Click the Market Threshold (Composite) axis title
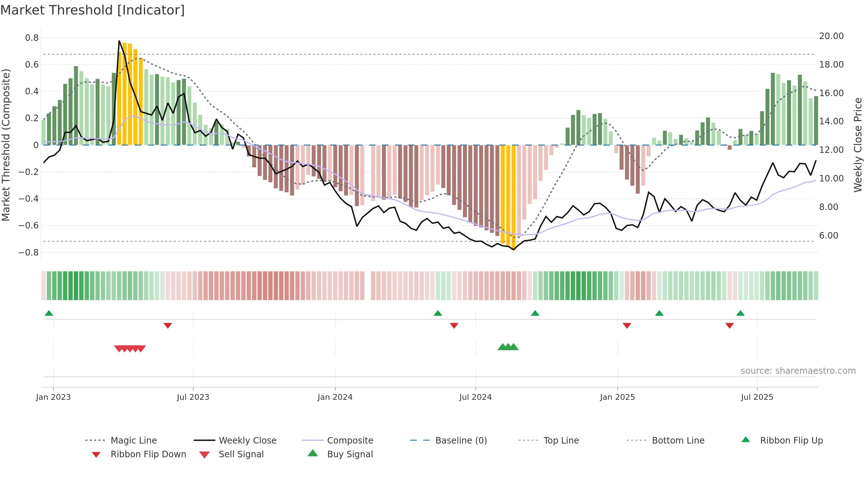 pyautogui.click(x=6, y=145)
